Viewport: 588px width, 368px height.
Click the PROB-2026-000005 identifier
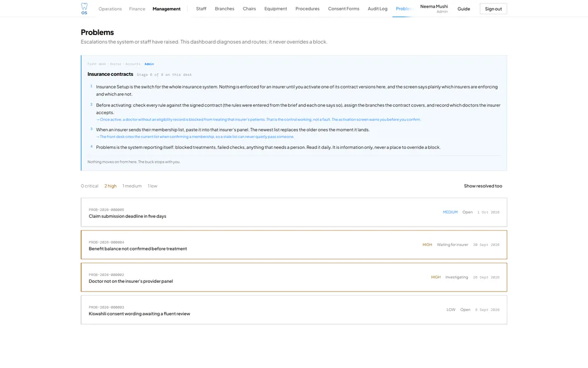[x=106, y=210]
